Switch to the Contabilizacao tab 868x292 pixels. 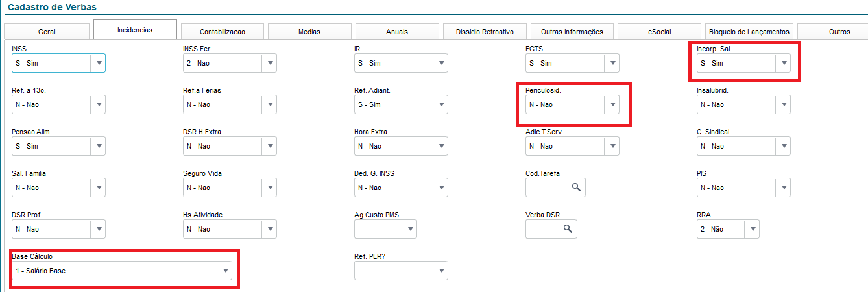tap(223, 32)
